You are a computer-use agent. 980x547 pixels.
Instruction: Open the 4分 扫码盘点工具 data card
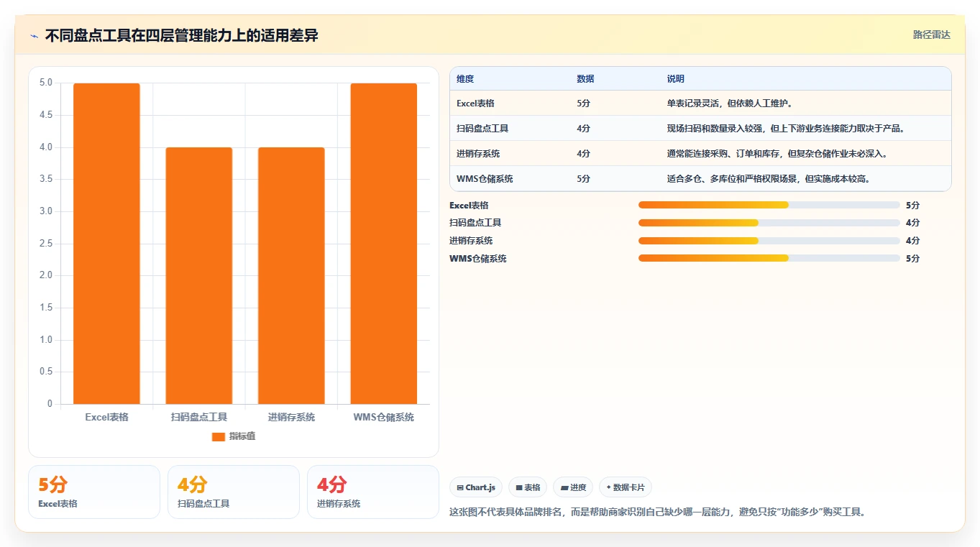pyautogui.click(x=234, y=492)
